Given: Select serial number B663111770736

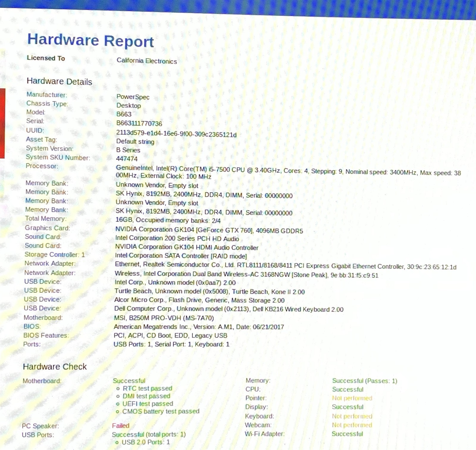Looking at the screenshot, I should tap(139, 123).
